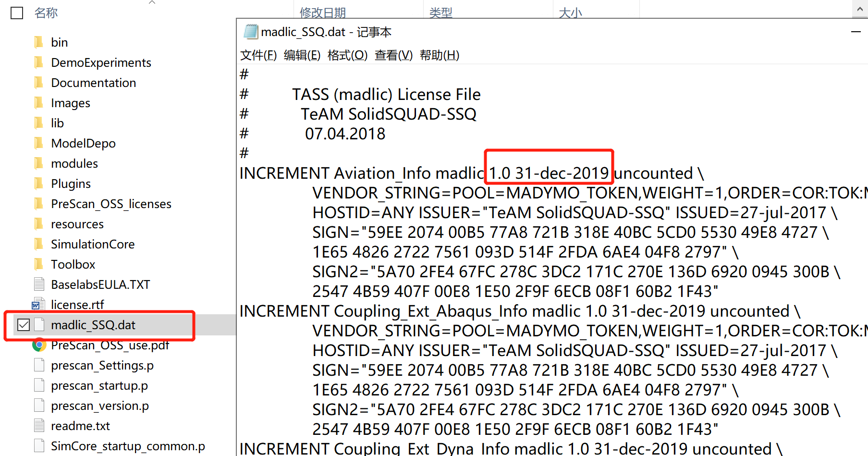Open the 查看(V) menu in Notepad

point(393,55)
